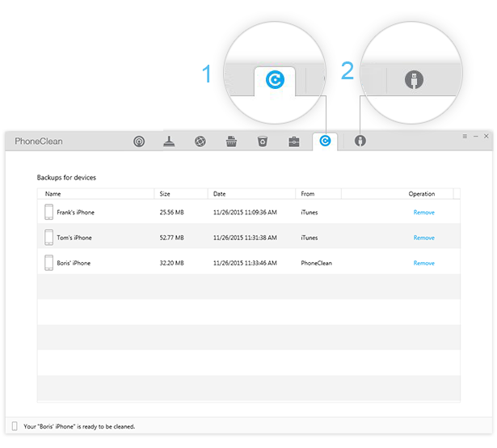Click the 25.56 MB size value
The image size is (497, 448).
click(172, 212)
